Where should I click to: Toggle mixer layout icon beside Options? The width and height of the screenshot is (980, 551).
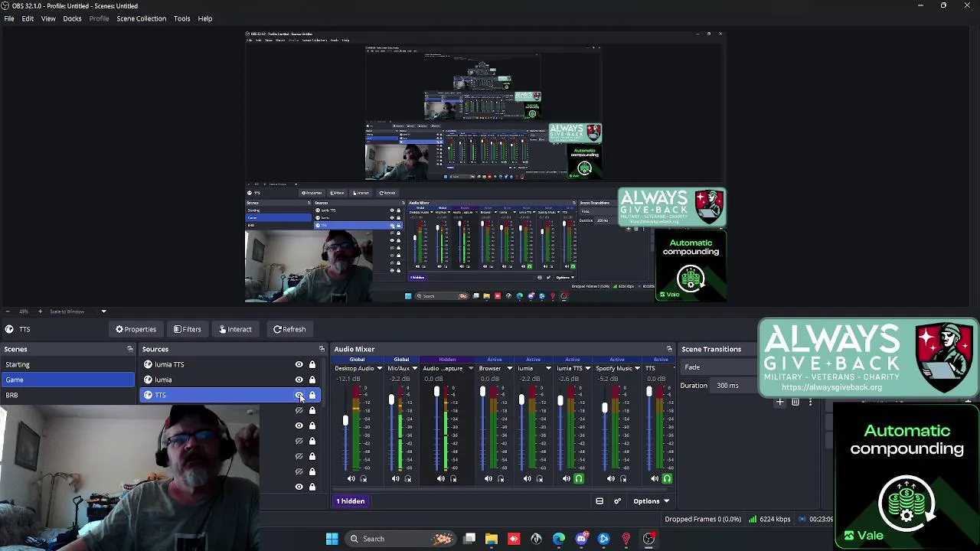[599, 501]
